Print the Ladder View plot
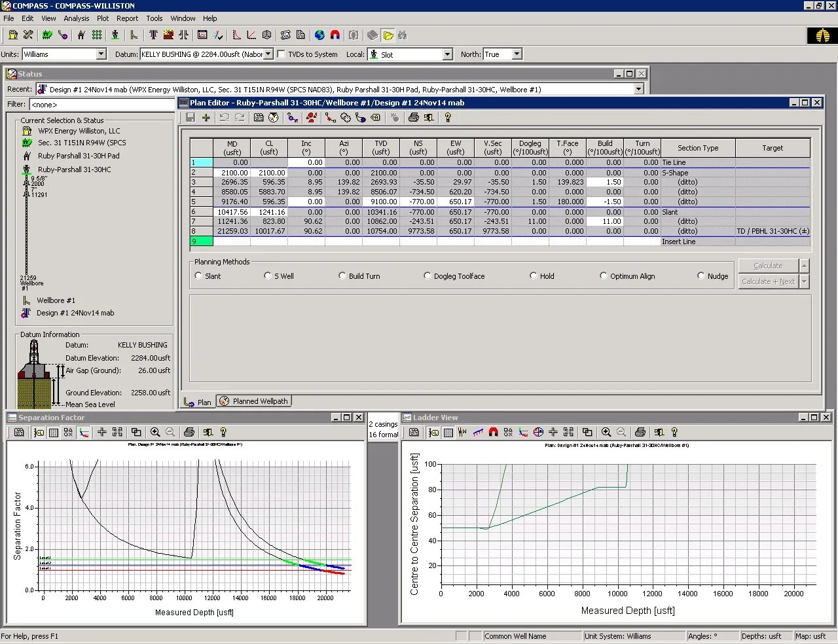This screenshot has width=838, height=644. tap(640, 432)
